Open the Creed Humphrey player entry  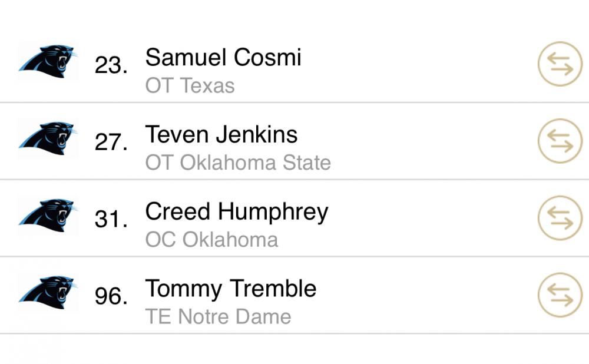(237, 211)
